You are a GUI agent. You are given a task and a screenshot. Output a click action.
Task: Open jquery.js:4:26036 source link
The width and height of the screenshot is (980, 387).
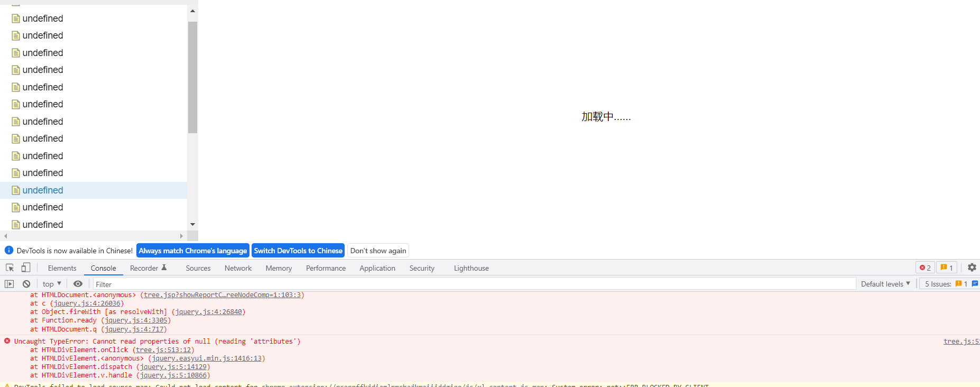[87, 303]
